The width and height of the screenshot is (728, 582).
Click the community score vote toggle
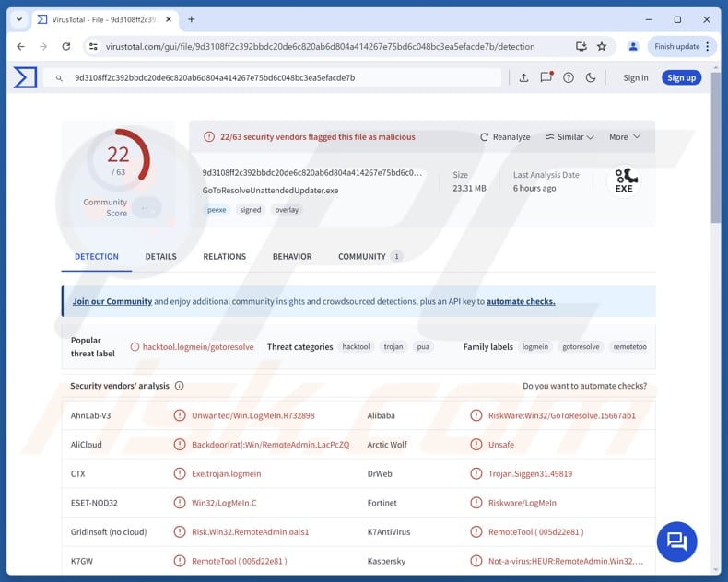tap(147, 208)
